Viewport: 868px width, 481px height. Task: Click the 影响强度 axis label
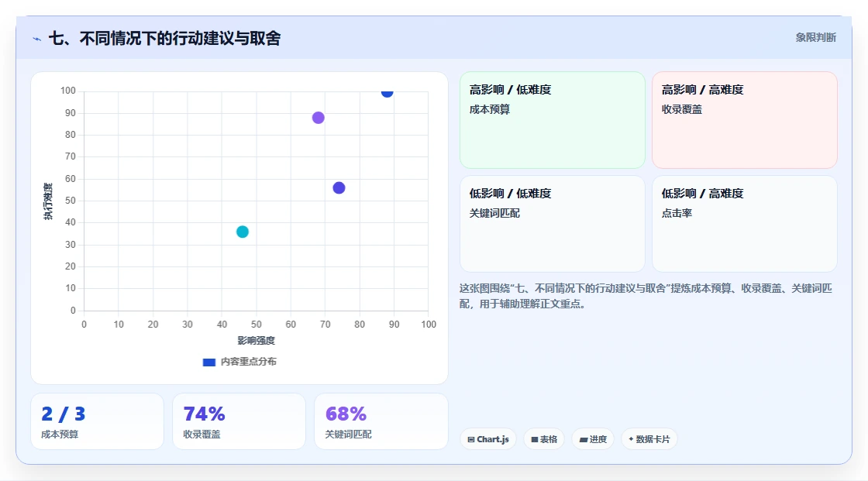click(257, 340)
